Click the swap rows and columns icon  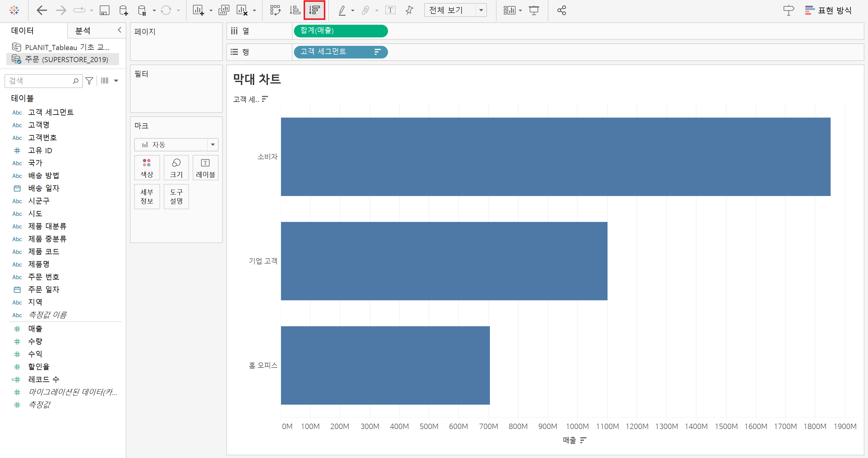[x=275, y=10]
